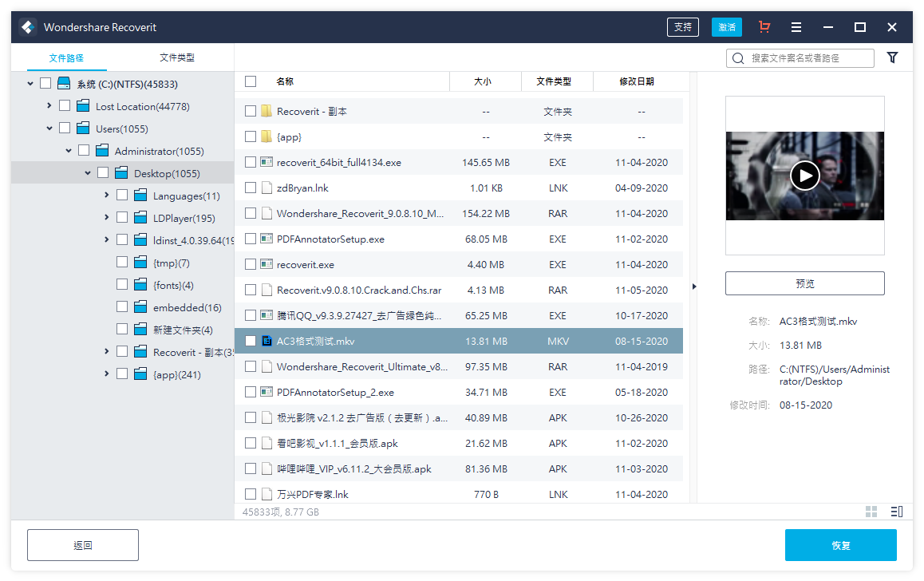The image size is (924, 581).
Task: Check the Desktop(1055) tree checkbox
Action: click(x=103, y=172)
